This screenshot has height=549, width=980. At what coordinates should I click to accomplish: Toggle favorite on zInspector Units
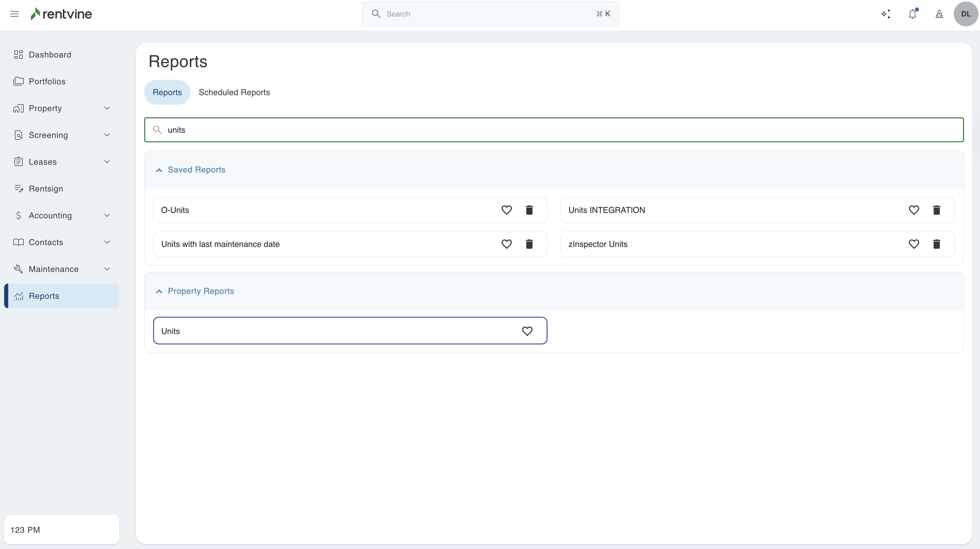click(x=914, y=244)
